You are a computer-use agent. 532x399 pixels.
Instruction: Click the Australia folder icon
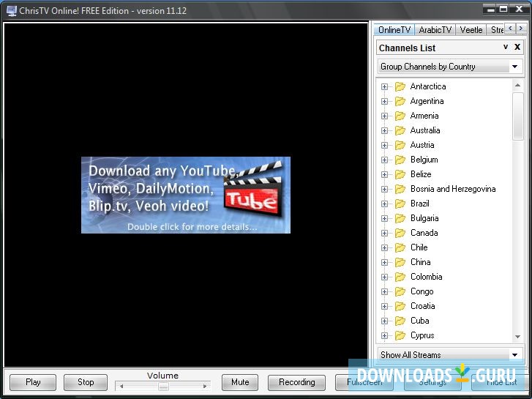(400, 130)
